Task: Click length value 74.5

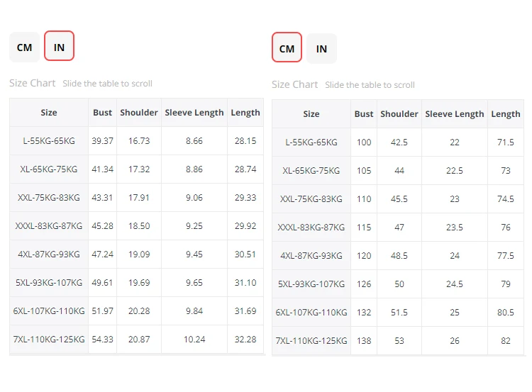Action: coord(506,198)
